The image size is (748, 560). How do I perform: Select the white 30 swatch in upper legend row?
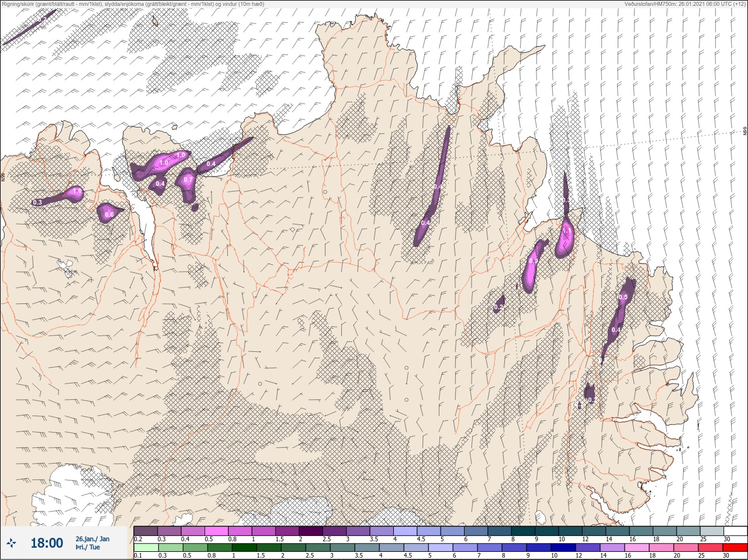pyautogui.click(x=736, y=531)
